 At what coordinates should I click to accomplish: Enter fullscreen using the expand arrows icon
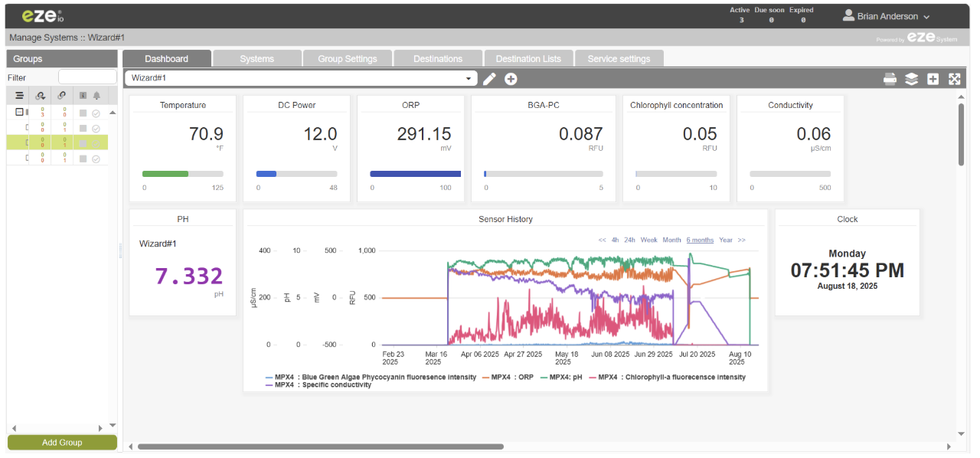953,78
